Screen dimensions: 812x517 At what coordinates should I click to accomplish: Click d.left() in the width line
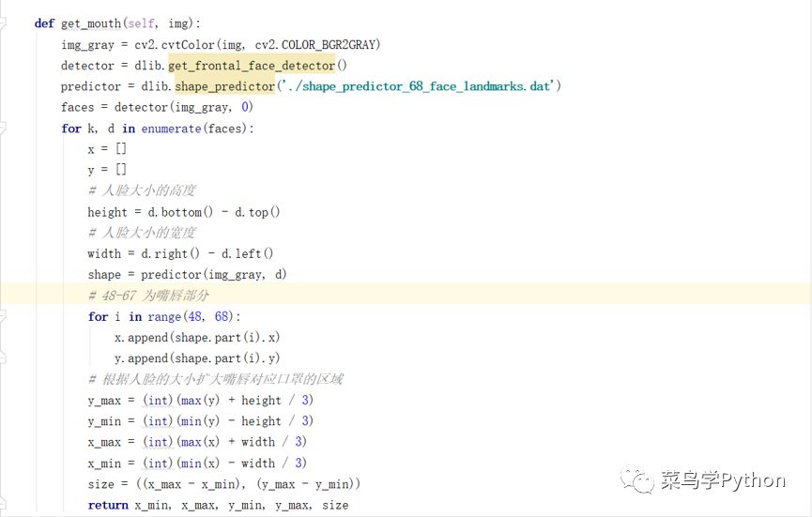pos(247,253)
